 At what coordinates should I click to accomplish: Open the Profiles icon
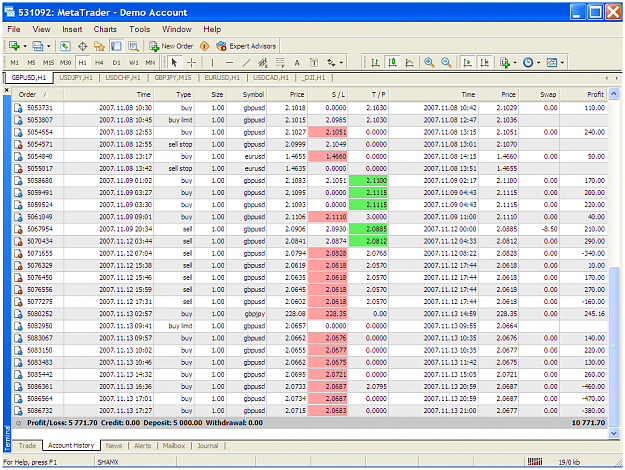click(x=37, y=46)
